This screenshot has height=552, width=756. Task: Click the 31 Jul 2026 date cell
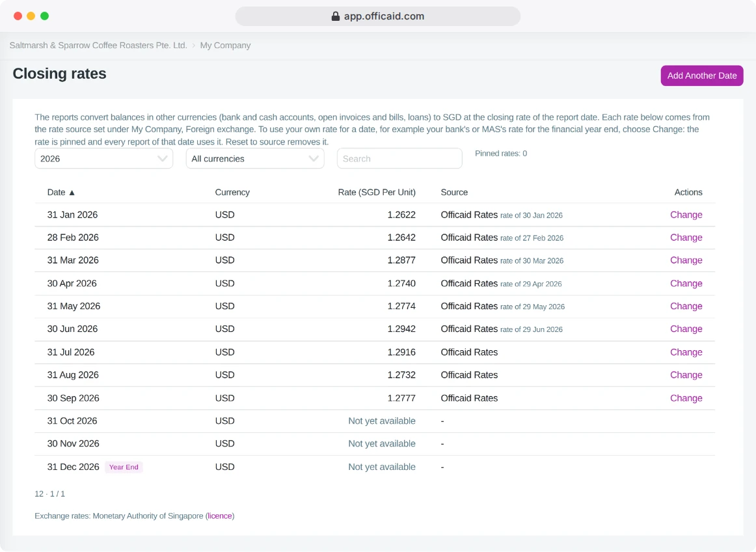coord(71,352)
